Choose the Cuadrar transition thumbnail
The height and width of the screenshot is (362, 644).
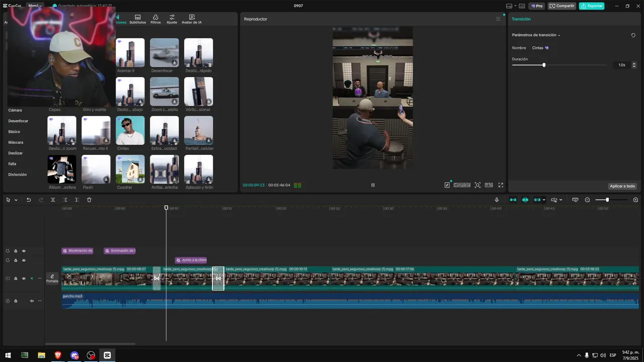[130, 169]
